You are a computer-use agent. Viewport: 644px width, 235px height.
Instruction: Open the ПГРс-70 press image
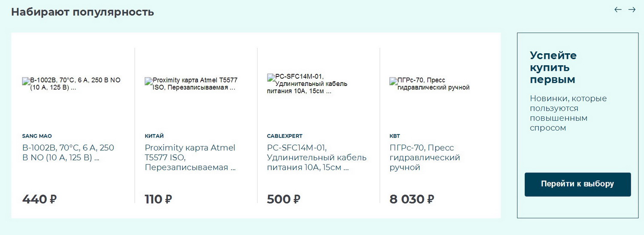[x=429, y=84]
